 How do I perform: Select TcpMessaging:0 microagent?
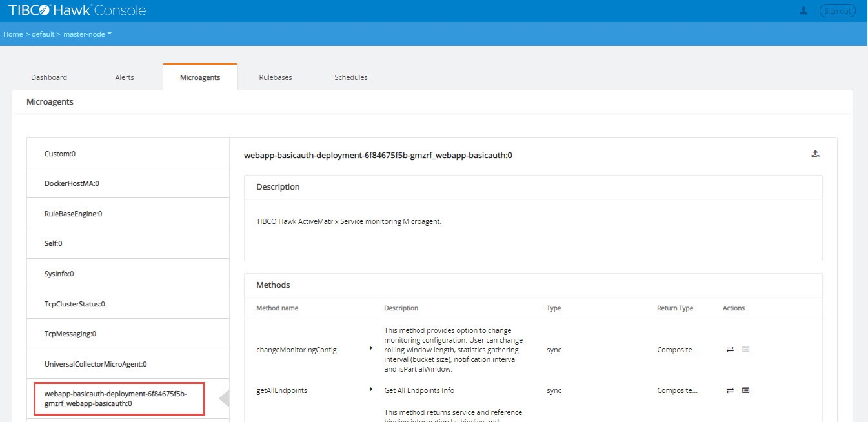click(128, 334)
